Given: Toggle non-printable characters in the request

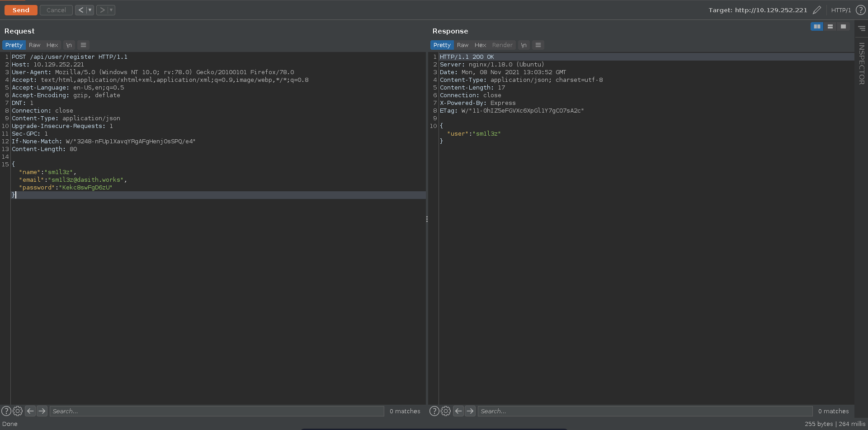Looking at the screenshot, I should tap(69, 45).
